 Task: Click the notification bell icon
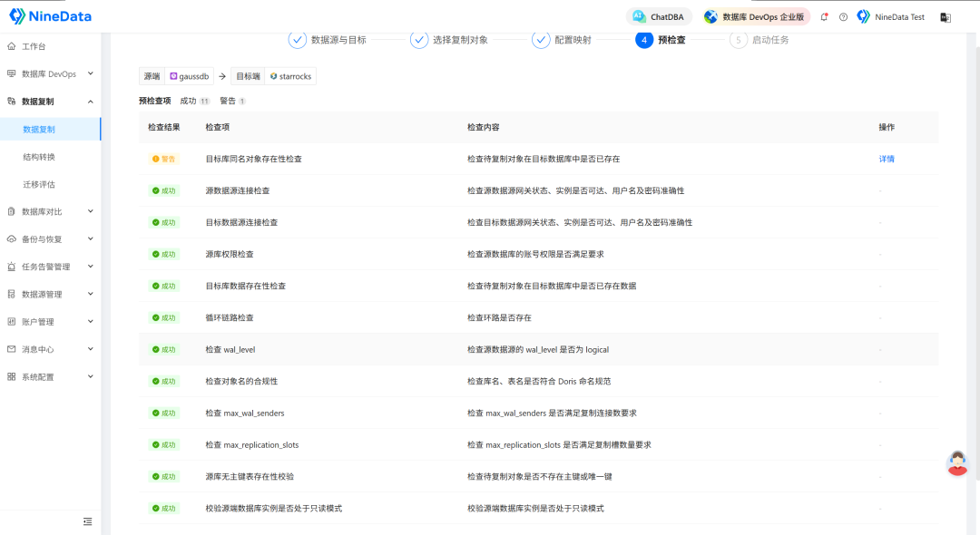click(x=824, y=17)
